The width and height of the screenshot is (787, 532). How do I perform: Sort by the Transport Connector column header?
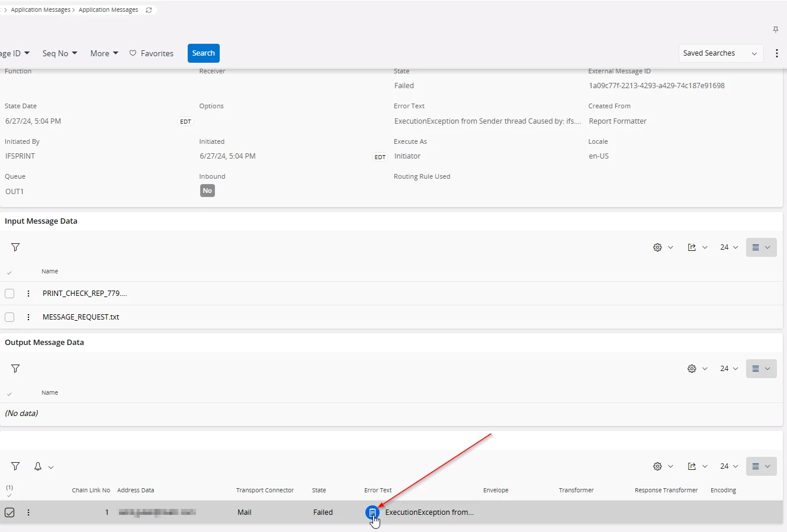[x=265, y=490]
